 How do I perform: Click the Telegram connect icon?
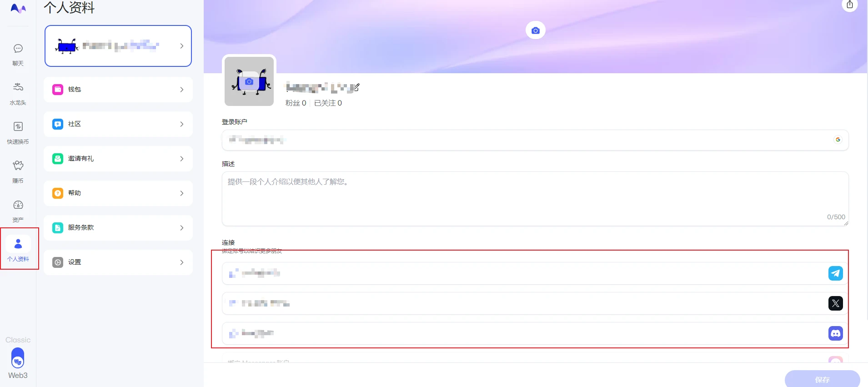(835, 273)
